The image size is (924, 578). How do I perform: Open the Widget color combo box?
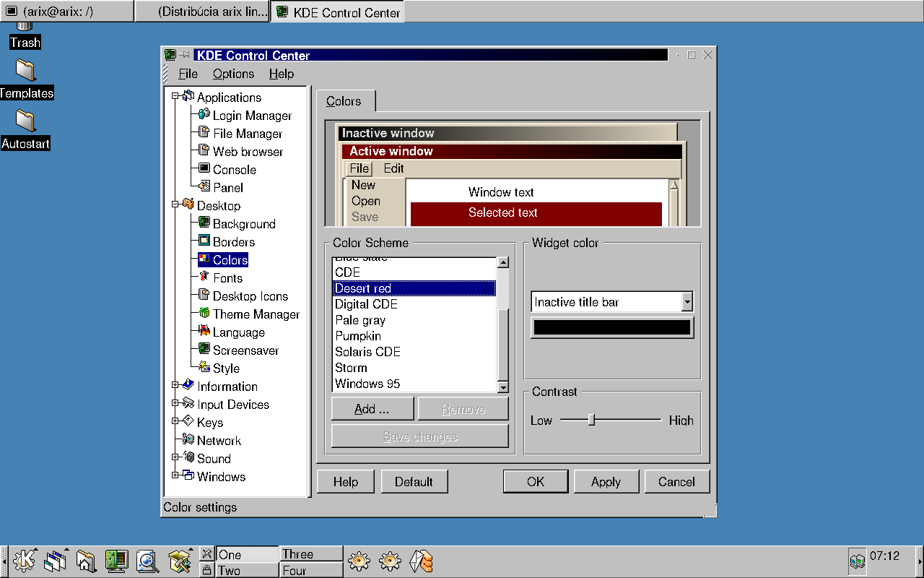coord(612,302)
